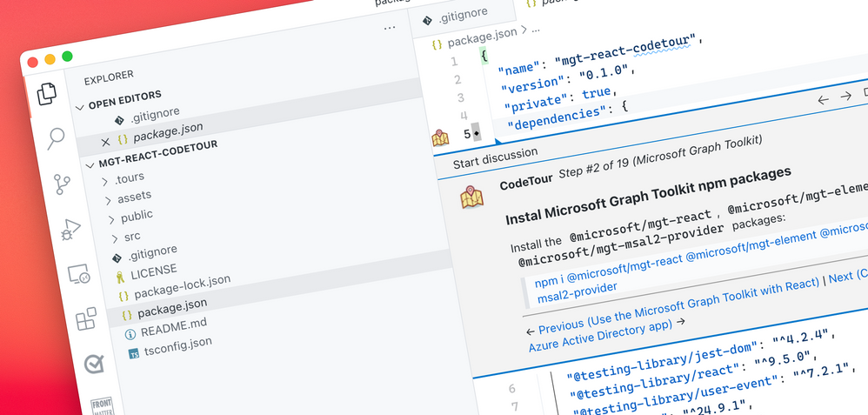868x415 pixels.
Task: Open the Extensions view
Action: pyautogui.click(x=86, y=319)
